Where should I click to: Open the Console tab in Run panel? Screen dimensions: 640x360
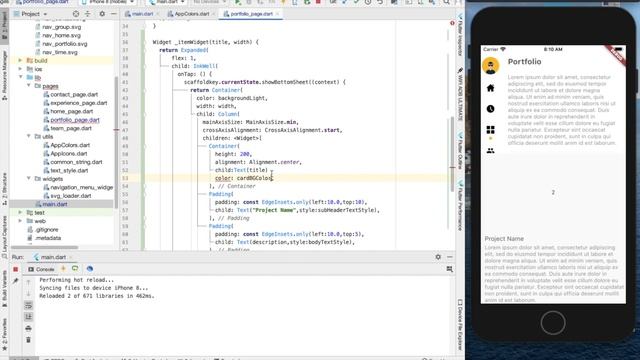pyautogui.click(x=41, y=269)
